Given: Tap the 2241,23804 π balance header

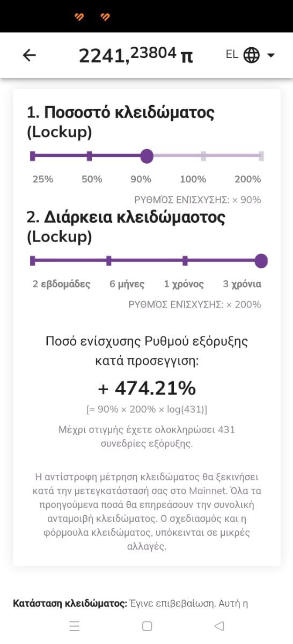Looking at the screenshot, I should coord(136,55).
